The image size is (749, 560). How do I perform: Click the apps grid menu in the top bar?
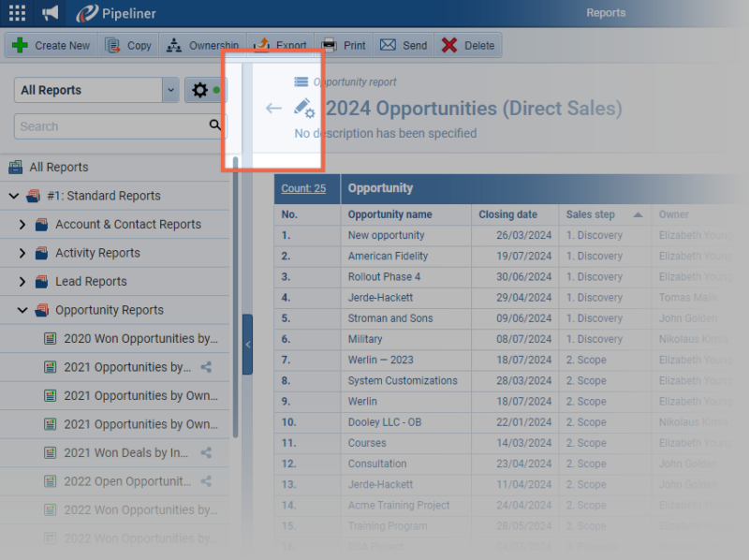coord(15,12)
